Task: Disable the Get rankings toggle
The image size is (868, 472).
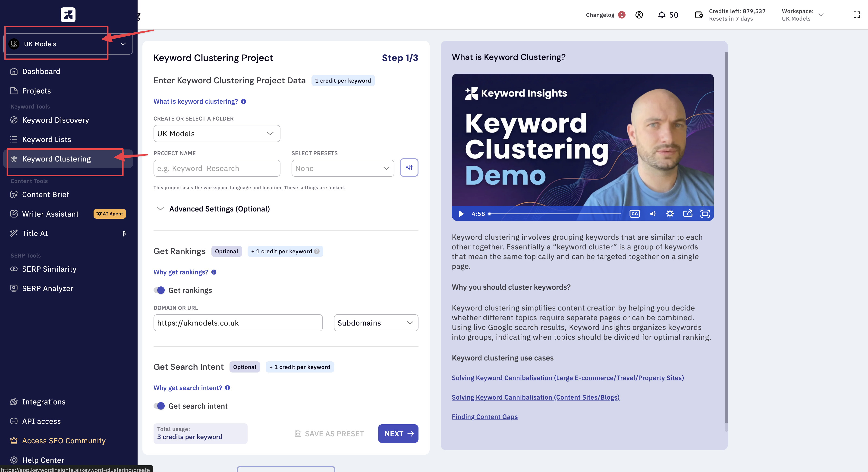Action: pyautogui.click(x=159, y=290)
